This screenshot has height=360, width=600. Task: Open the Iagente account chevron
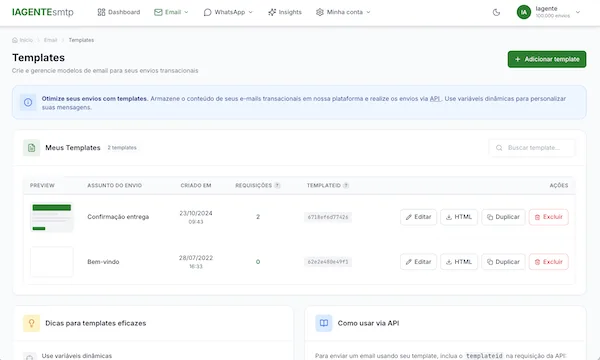pos(578,12)
